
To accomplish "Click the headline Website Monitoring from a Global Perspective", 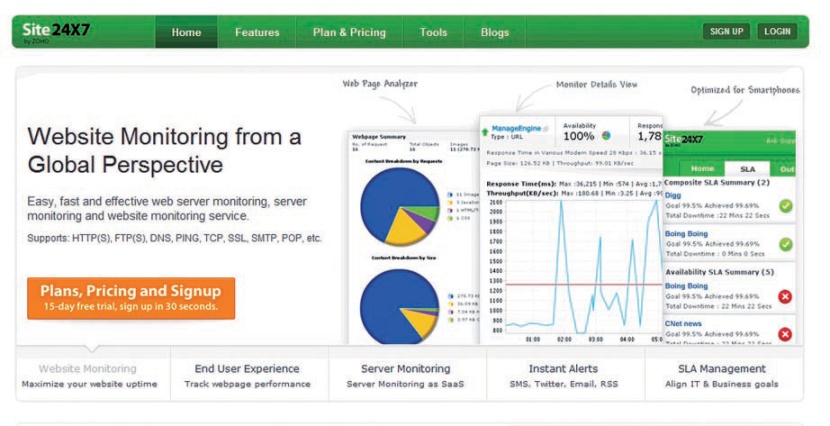I will pyautogui.click(x=164, y=150).
